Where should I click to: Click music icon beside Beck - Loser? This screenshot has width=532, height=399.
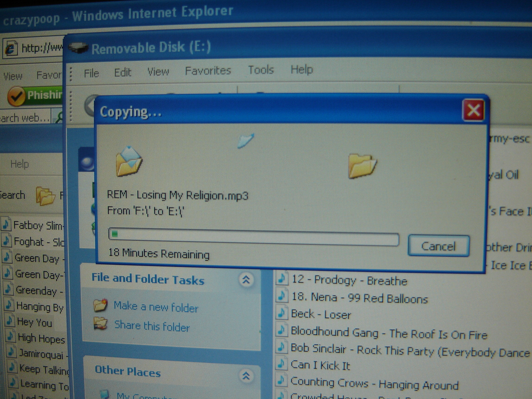click(x=281, y=313)
